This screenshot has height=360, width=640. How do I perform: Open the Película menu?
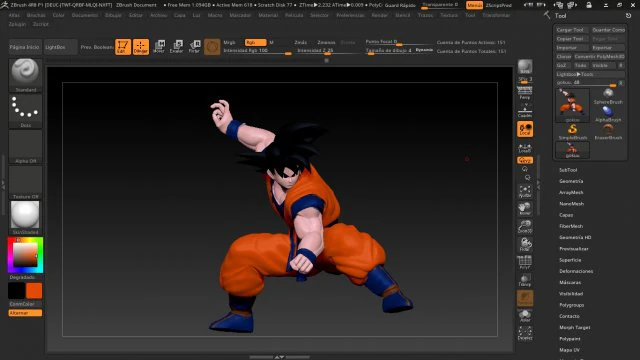(294, 15)
